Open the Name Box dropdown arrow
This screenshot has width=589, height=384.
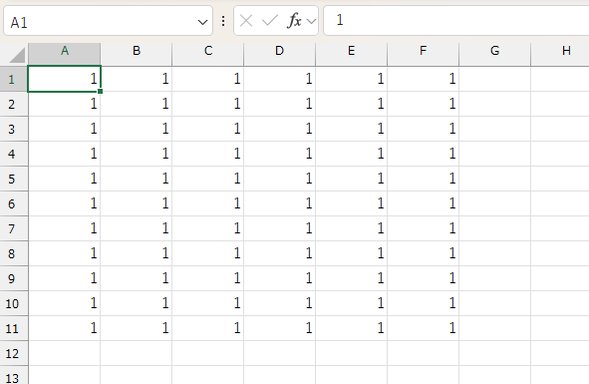click(202, 22)
